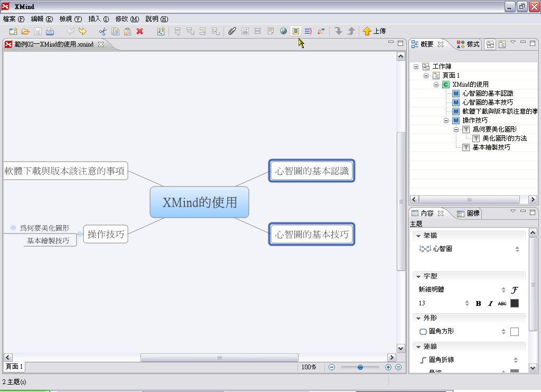Click the New workbook toolbar icon
The image size is (541, 392).
coord(13,31)
